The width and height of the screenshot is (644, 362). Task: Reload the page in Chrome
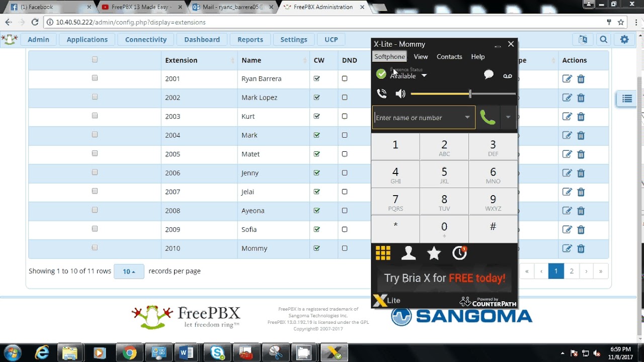click(35, 22)
